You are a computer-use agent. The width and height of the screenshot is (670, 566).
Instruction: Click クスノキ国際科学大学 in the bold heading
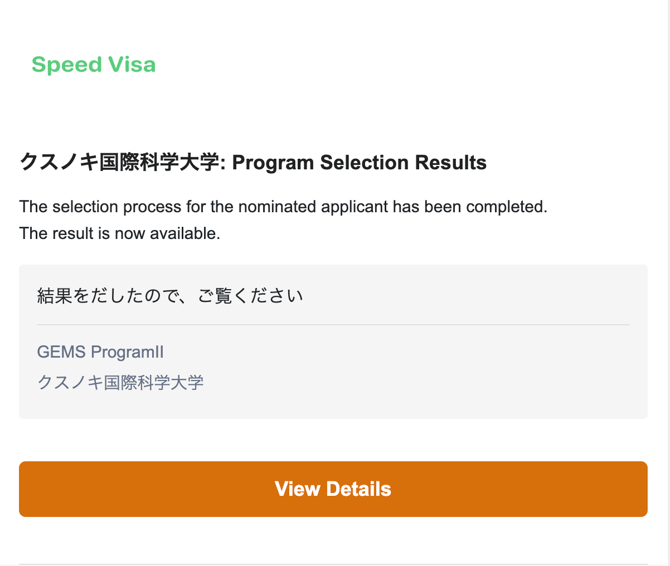[119, 162]
